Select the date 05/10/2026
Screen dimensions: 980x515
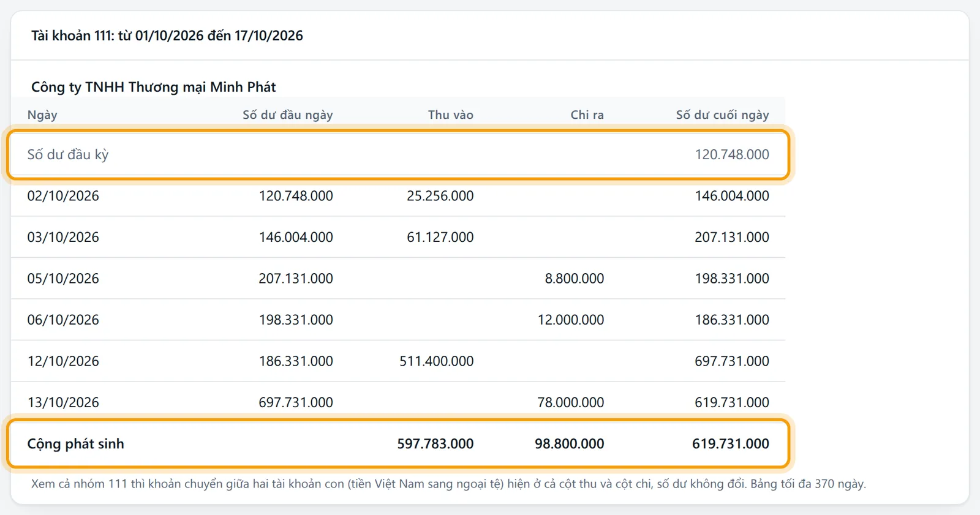point(63,279)
